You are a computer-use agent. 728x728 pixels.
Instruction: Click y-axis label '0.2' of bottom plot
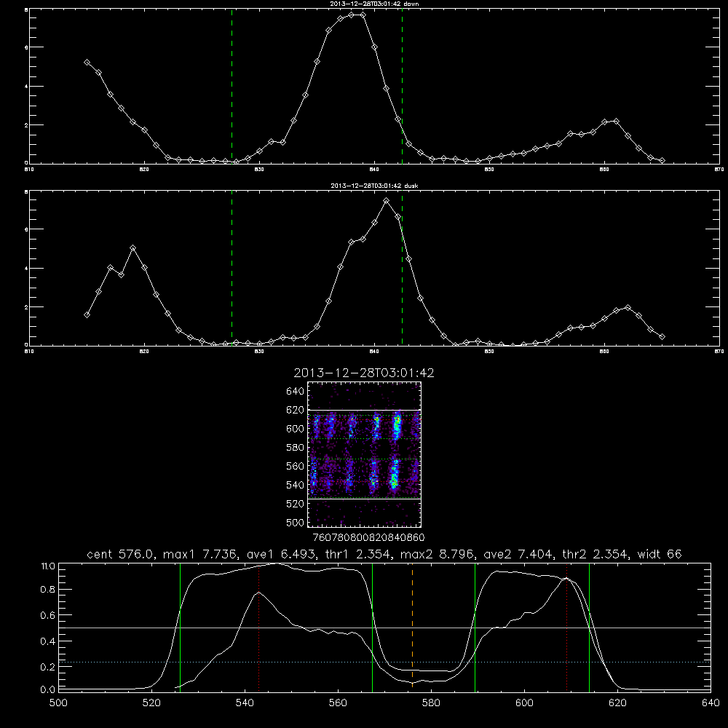pos(48,667)
